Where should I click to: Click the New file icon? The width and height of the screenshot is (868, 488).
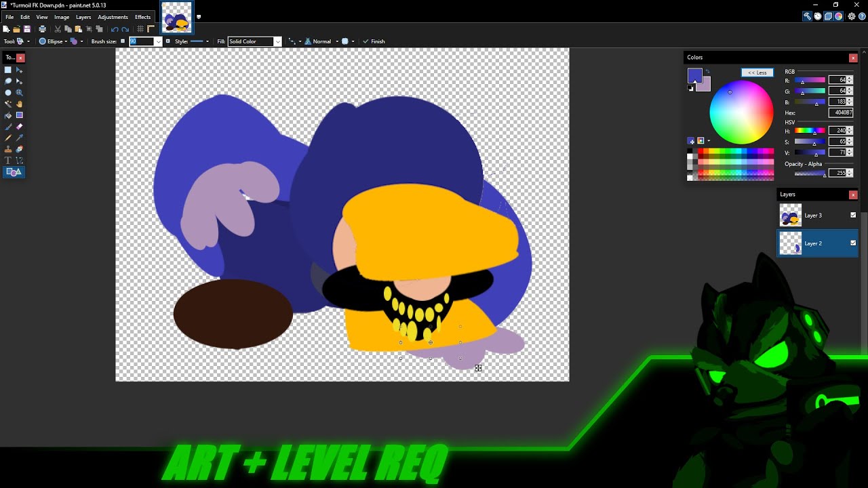click(6, 29)
